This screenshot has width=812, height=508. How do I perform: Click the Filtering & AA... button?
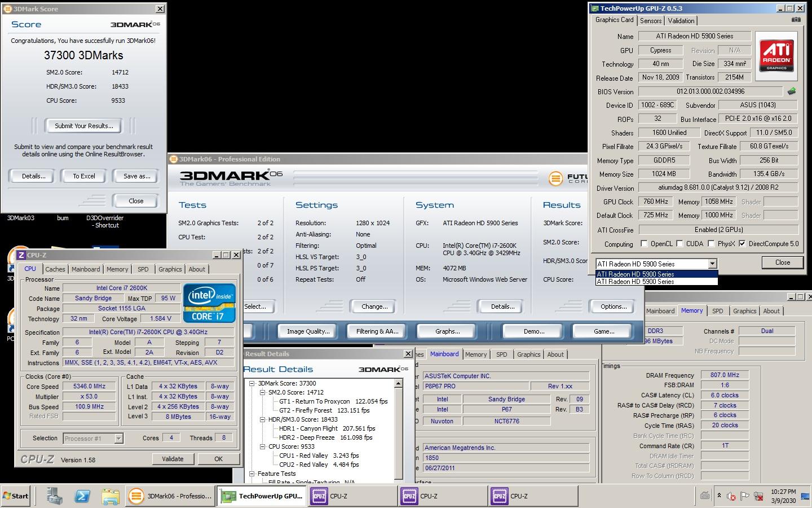[377, 331]
